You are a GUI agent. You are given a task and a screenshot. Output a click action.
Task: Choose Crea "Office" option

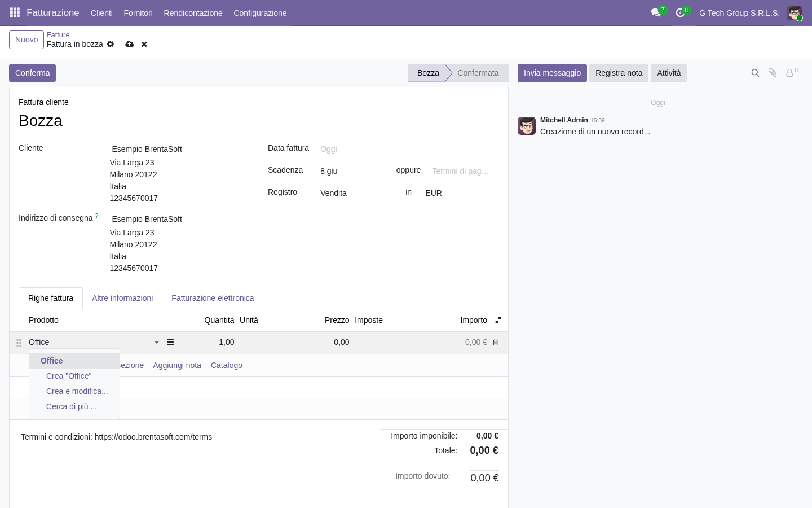[x=74, y=376]
